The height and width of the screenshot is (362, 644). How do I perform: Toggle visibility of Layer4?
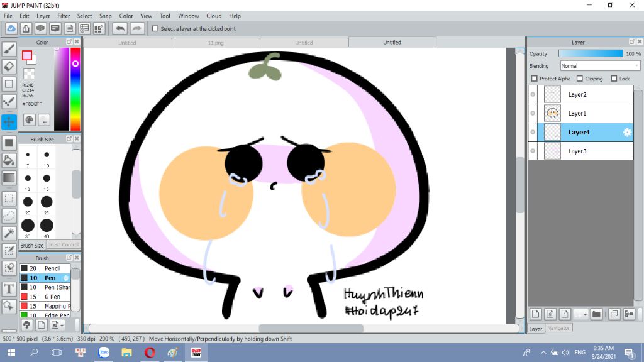pos(533,132)
